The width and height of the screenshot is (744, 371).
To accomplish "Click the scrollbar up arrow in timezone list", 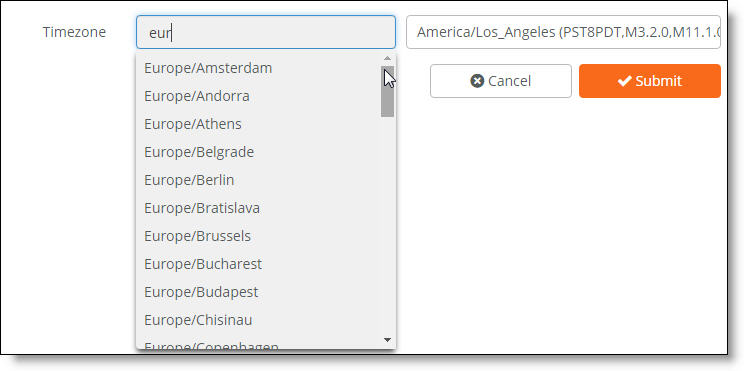I will [387, 58].
